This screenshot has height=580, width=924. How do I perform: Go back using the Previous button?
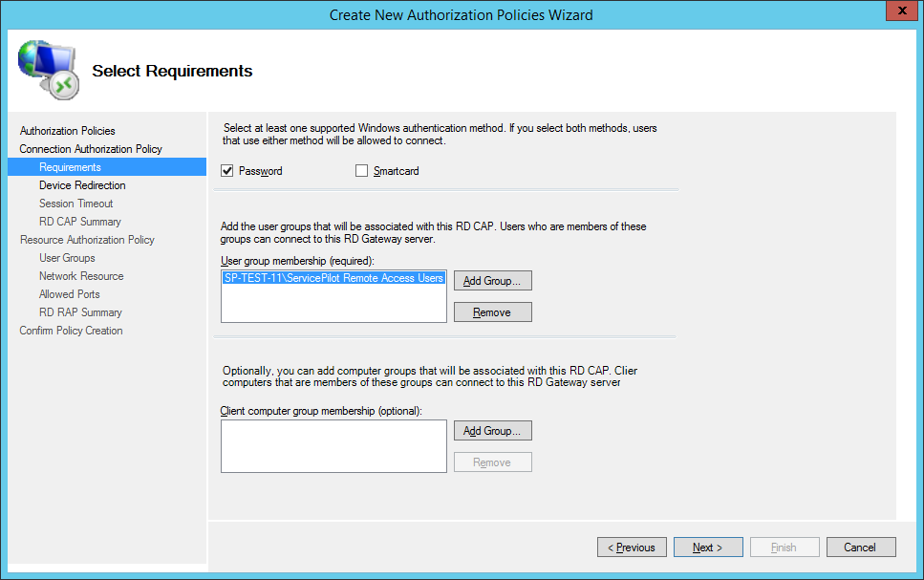click(632, 548)
